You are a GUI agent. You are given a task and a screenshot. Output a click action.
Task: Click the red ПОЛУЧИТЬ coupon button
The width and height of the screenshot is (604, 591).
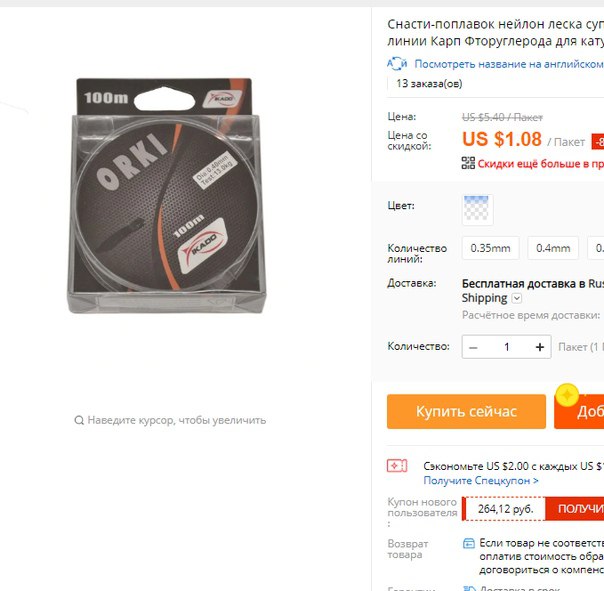575,509
